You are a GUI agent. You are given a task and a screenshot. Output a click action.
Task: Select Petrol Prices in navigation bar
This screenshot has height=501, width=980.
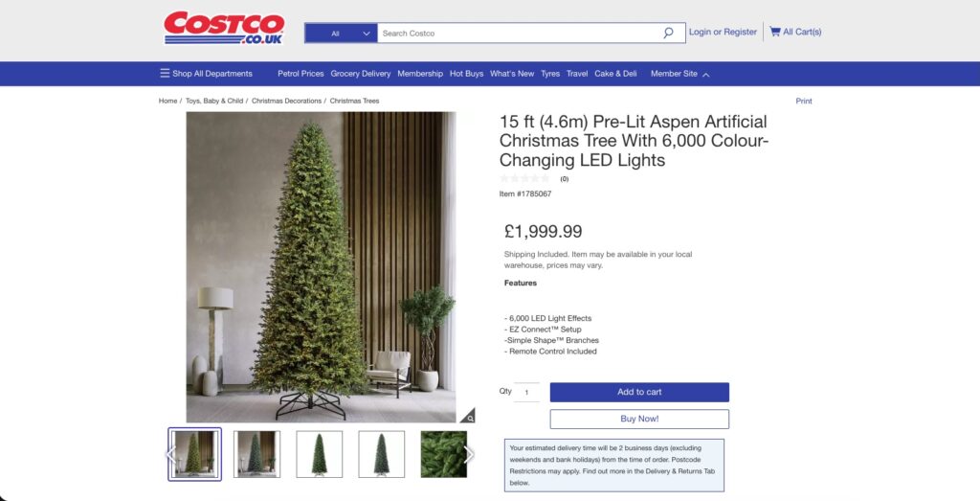[301, 73]
